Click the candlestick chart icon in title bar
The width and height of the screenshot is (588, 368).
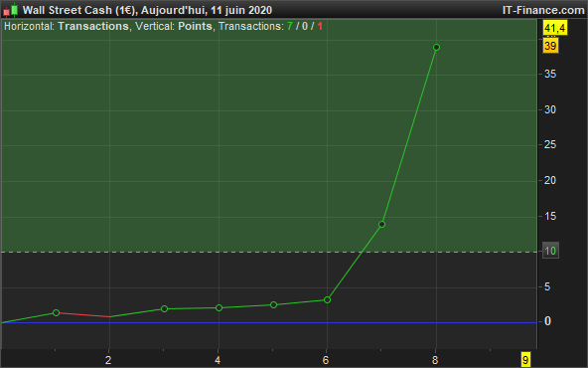click(x=11, y=10)
